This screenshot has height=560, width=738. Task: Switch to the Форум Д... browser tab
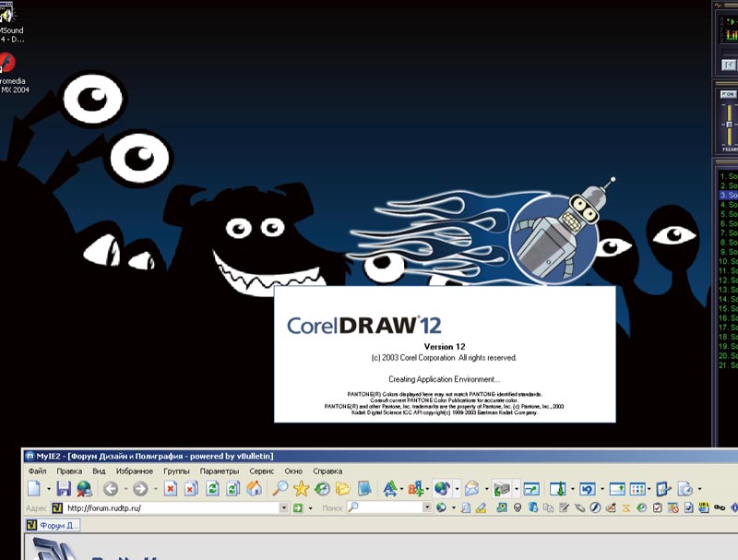tap(53, 525)
